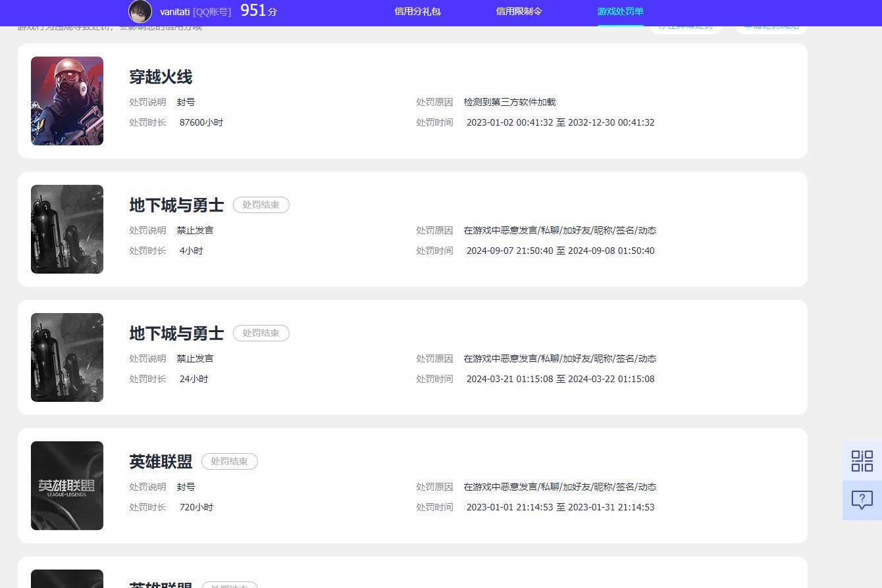Viewport: 882px width, 588px height.
Task: Switch to the 信用分礼包 tab
Action: point(417,12)
